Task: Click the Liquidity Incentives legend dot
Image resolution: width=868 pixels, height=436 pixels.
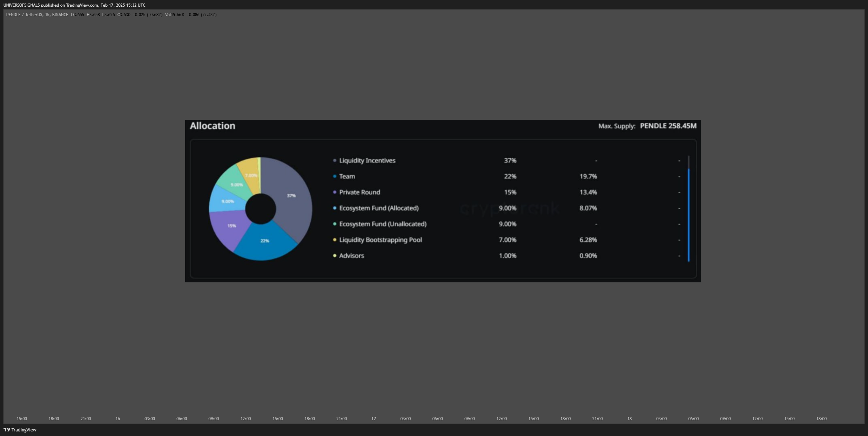Action: coord(335,160)
